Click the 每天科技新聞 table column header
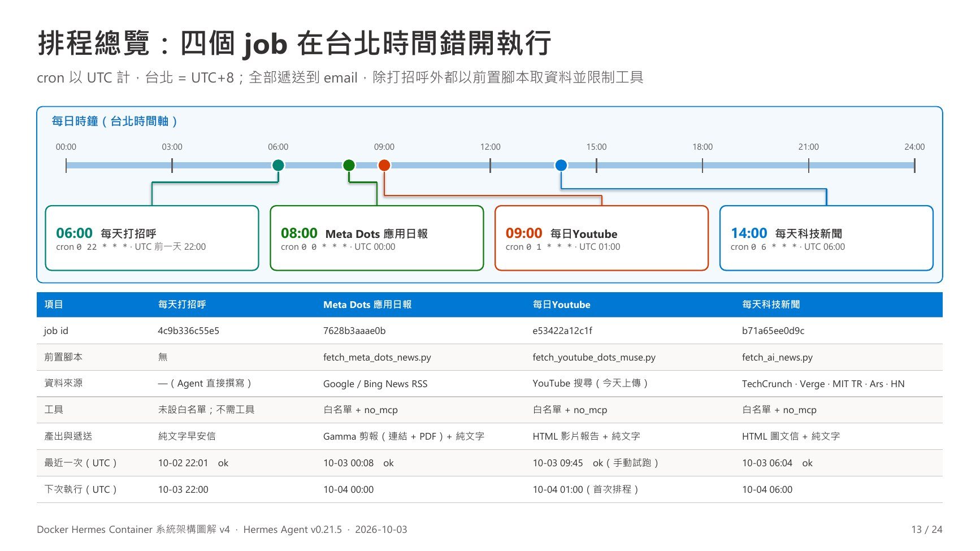This screenshot has width=980, height=551. [771, 305]
